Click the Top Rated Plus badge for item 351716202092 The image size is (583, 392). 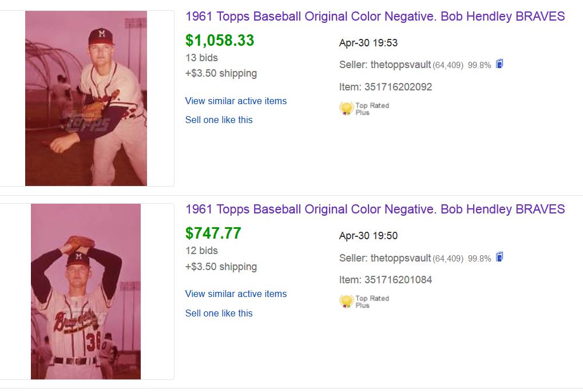tap(364, 109)
